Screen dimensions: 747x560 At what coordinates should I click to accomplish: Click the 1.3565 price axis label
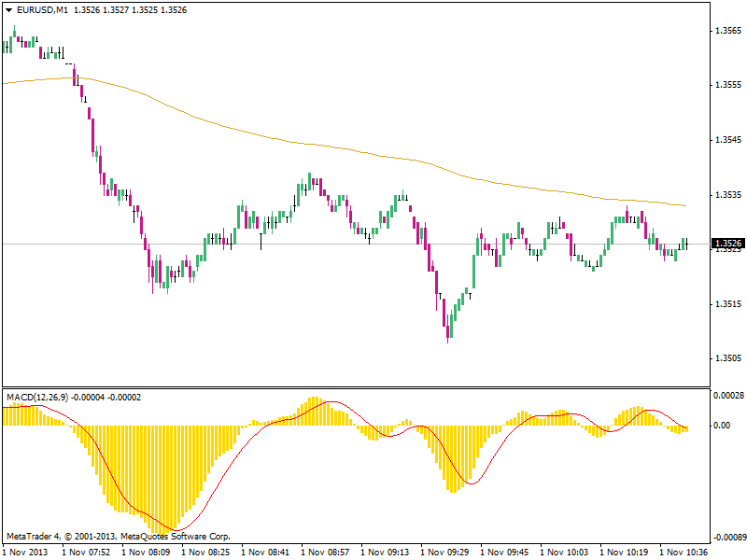pos(728,31)
